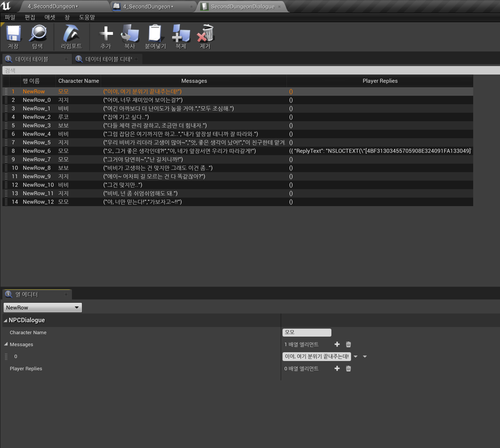Collapse the NPCDialogue category
Viewport: 500px width, 448px height.
point(5,320)
